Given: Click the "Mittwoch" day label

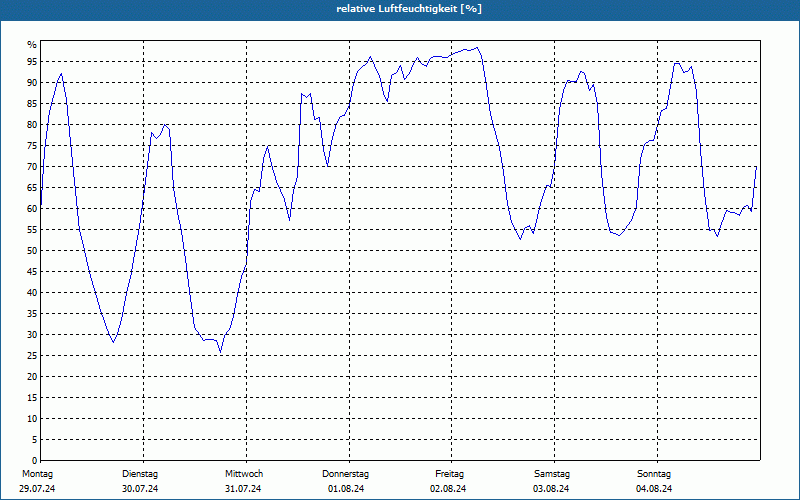Looking at the screenshot, I should 244,474.
